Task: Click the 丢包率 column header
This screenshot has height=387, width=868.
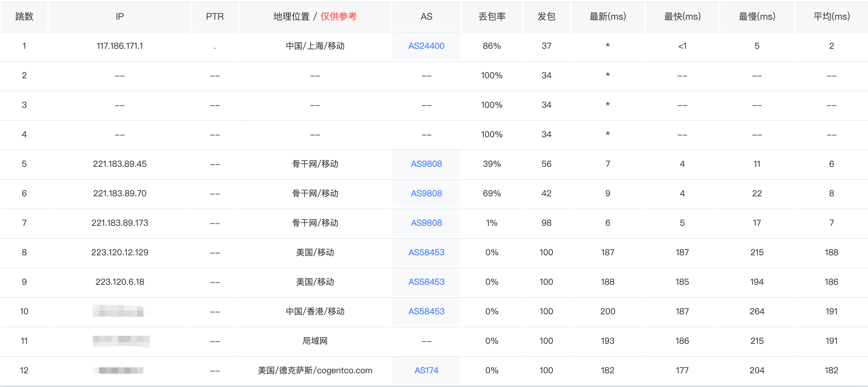Action: coord(492,17)
